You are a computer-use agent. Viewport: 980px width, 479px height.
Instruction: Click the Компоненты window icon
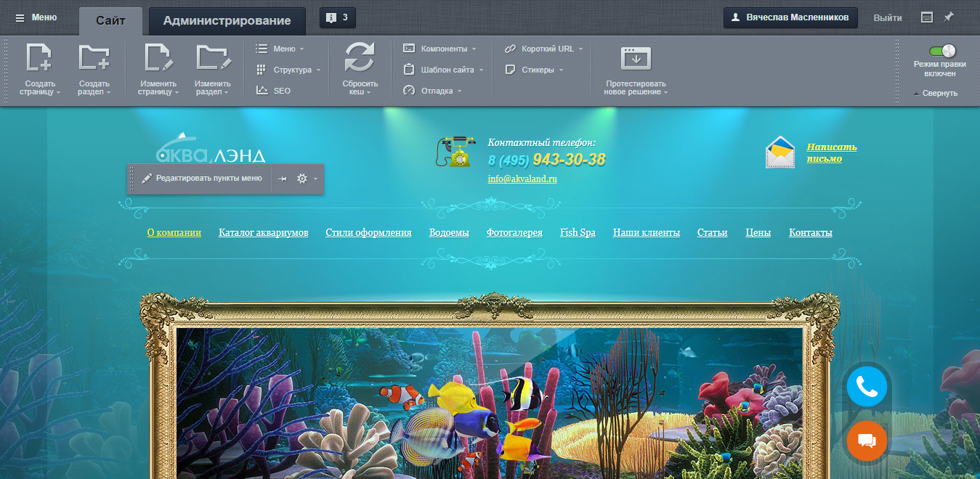409,49
